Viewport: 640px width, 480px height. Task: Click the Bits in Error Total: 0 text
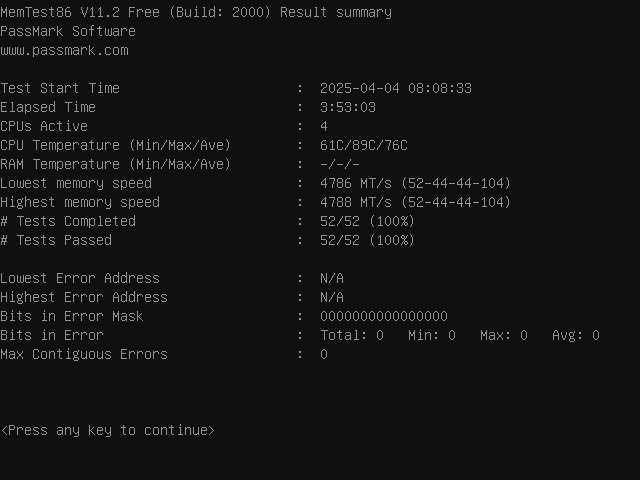[352, 335]
